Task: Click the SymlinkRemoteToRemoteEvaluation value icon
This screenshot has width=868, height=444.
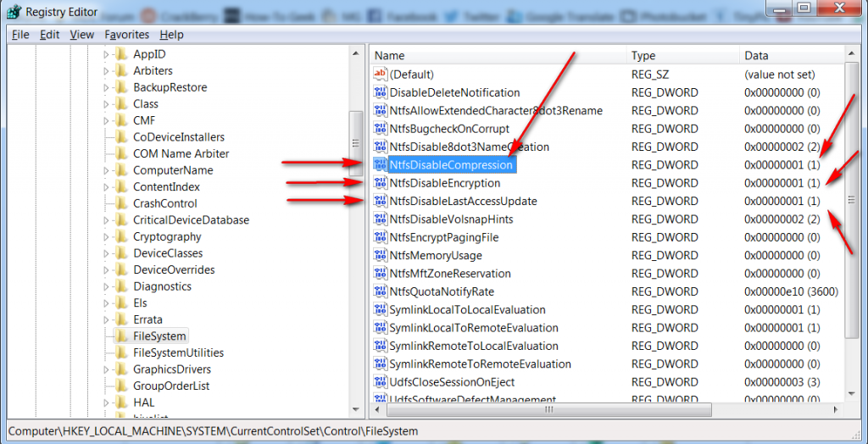Action: tap(381, 364)
